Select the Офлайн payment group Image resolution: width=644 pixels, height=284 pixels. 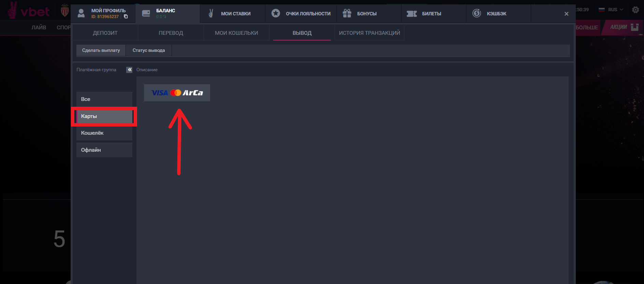104,150
